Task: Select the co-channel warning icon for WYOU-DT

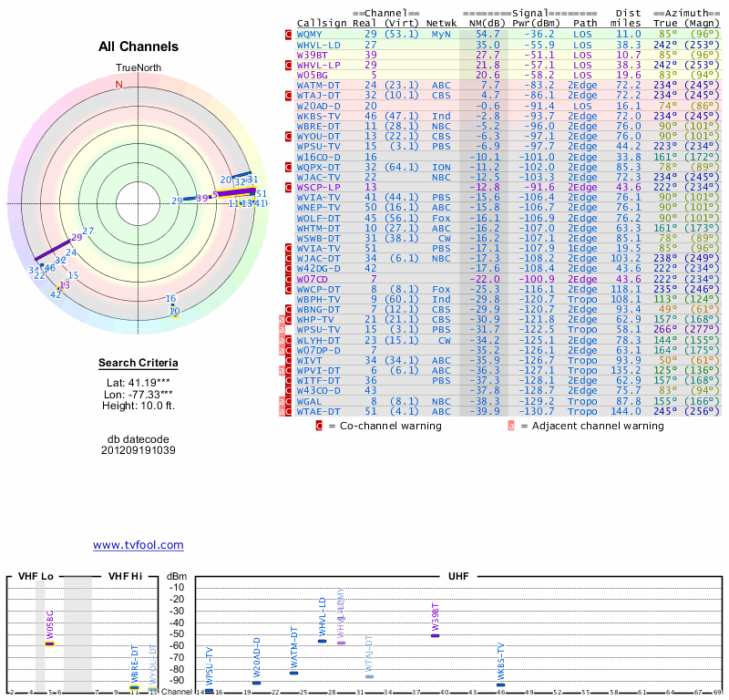Action: pyautogui.click(x=289, y=137)
